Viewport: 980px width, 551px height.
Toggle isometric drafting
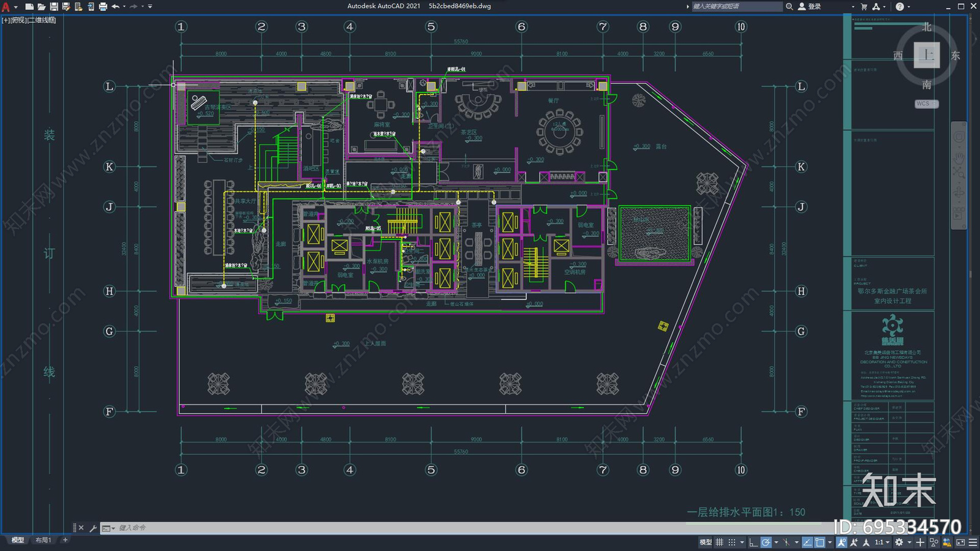click(787, 542)
